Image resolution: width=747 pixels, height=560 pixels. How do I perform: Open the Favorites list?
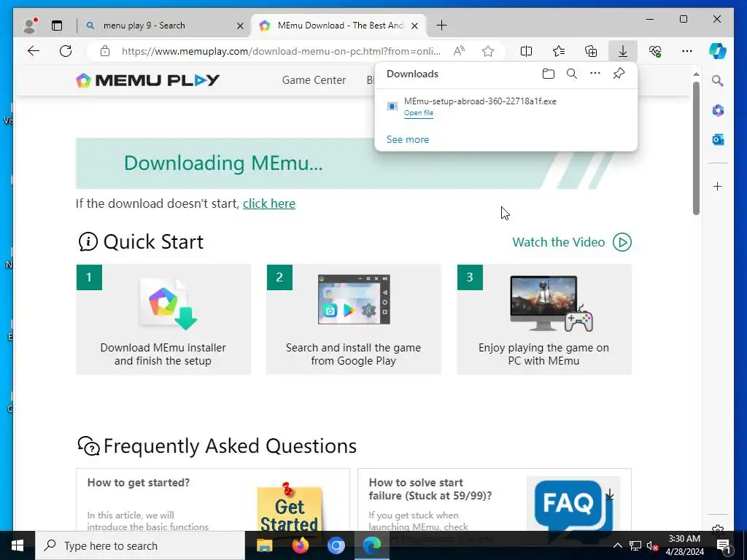[x=558, y=52]
